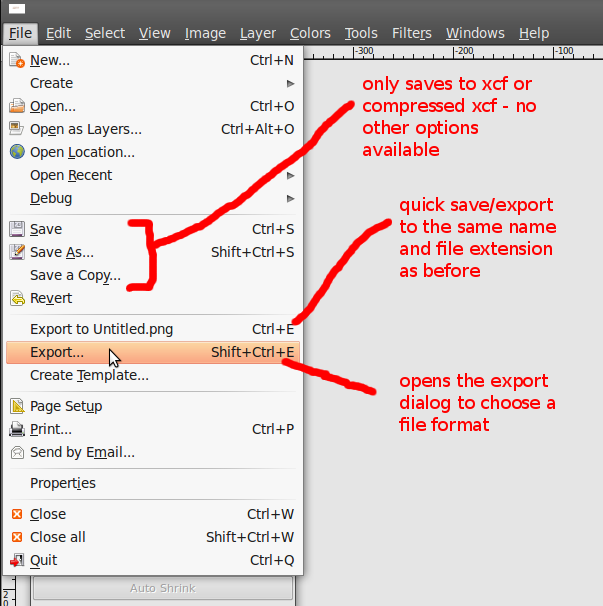Click the Quit door icon
603x606 pixels.
[17, 560]
